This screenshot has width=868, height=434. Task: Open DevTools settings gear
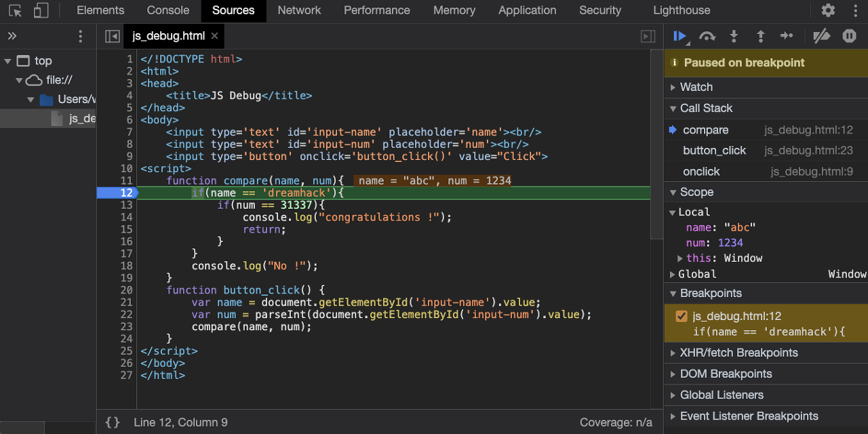[828, 11]
